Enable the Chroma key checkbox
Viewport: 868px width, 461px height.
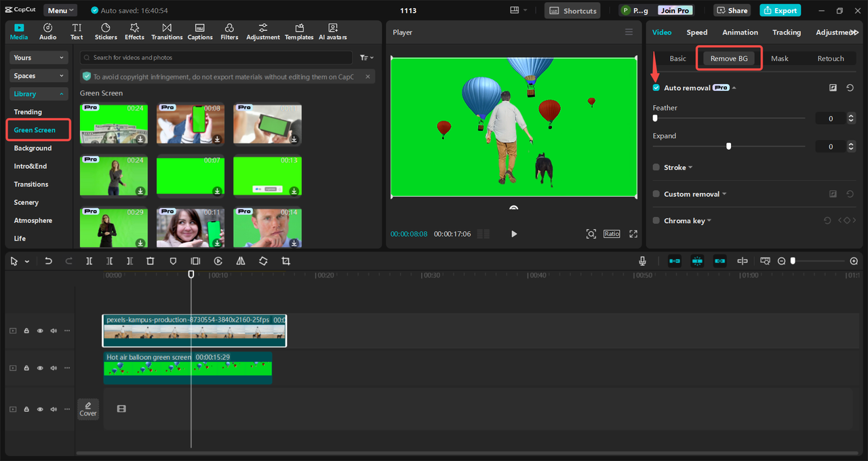pyautogui.click(x=656, y=220)
